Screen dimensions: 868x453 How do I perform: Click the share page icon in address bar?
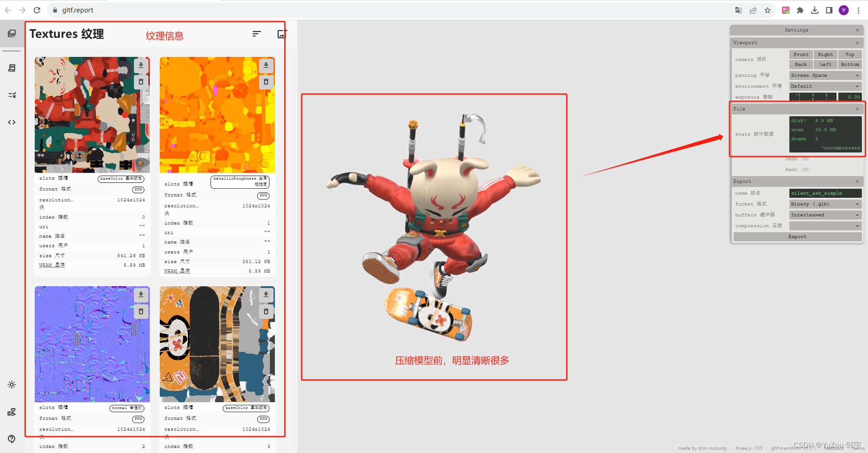coord(753,10)
